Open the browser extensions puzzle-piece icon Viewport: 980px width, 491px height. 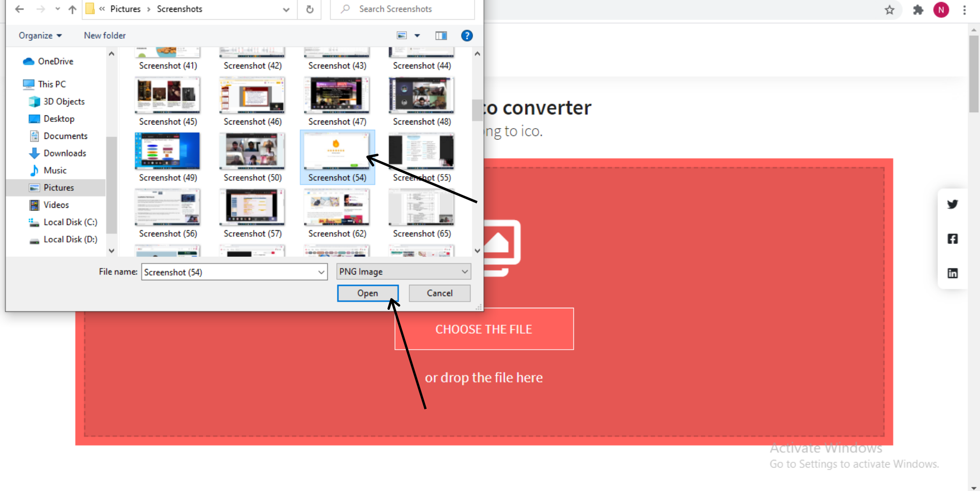[x=918, y=10]
